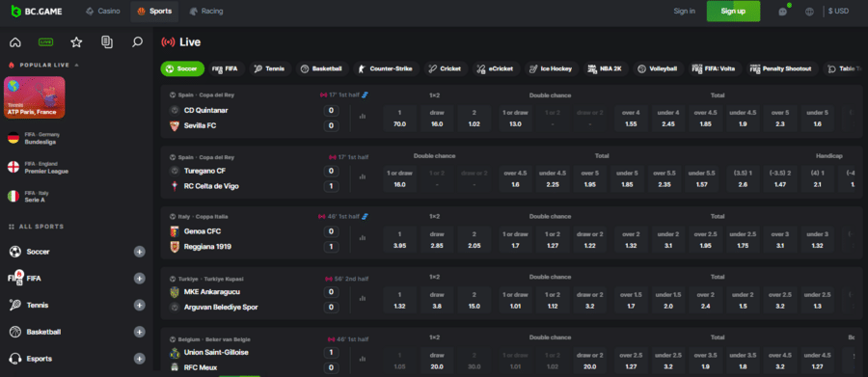This screenshot has width=868, height=377.
Task: Expand the Tennis sports category
Action: point(140,305)
